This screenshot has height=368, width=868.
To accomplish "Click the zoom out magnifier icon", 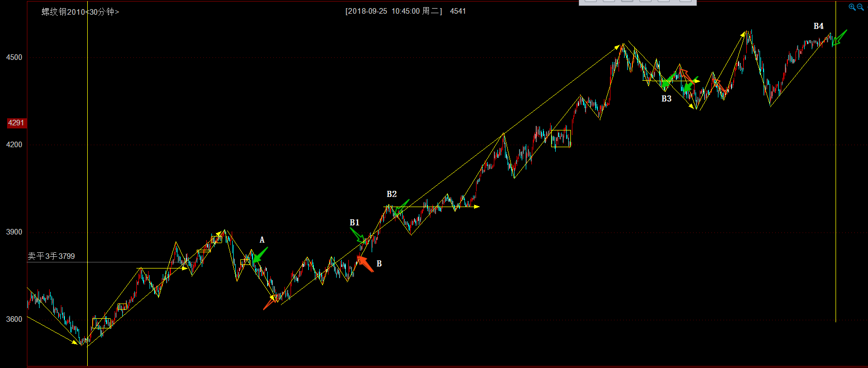I will pos(860,7).
